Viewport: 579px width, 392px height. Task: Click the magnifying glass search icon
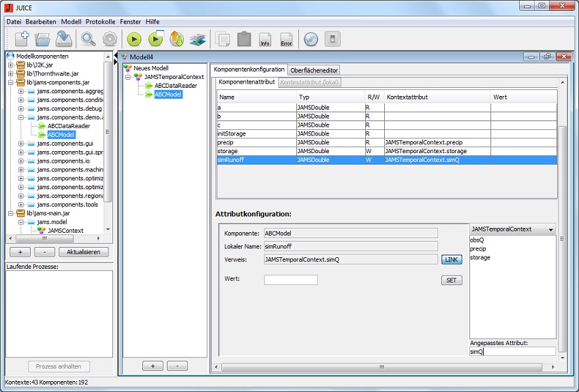pos(89,39)
